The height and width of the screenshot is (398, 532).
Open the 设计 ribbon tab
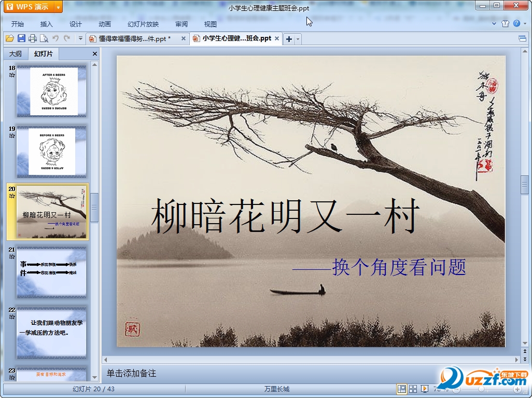(x=76, y=24)
